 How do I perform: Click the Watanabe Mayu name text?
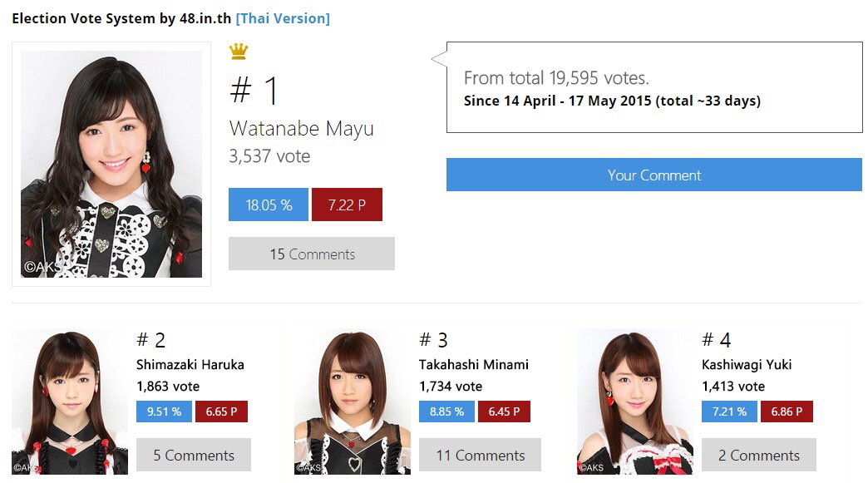coord(302,128)
